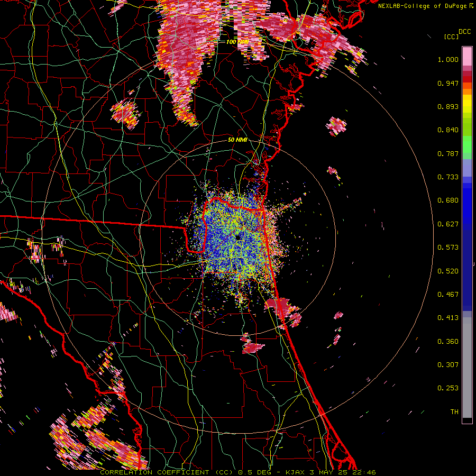The image size is (476, 476).
Task: Select the 0.467 scale value
Action: click(448, 295)
